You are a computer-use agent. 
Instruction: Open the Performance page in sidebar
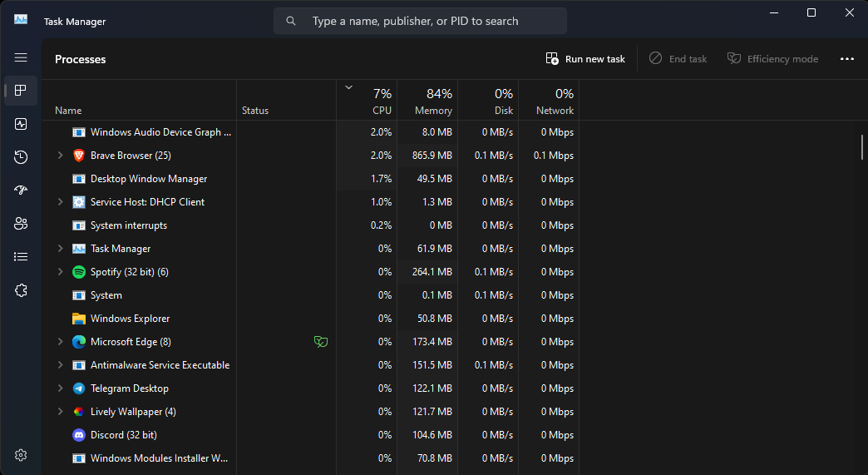coord(21,124)
